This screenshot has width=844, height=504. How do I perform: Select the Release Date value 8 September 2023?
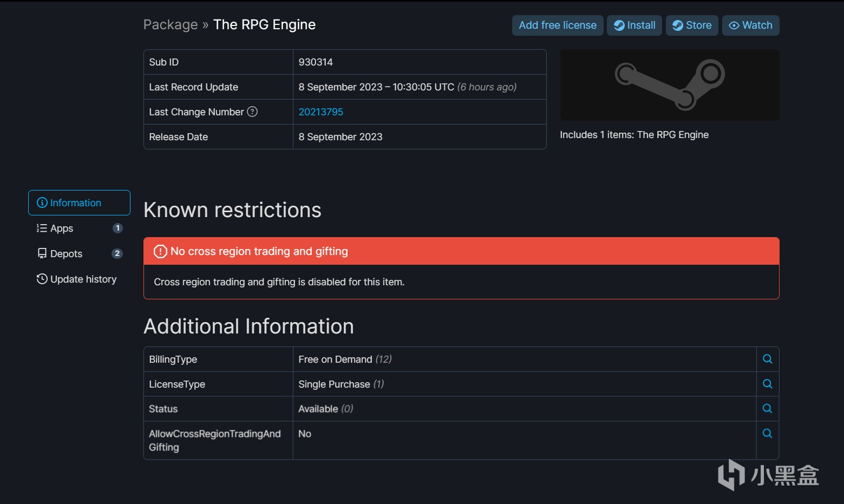click(x=341, y=137)
